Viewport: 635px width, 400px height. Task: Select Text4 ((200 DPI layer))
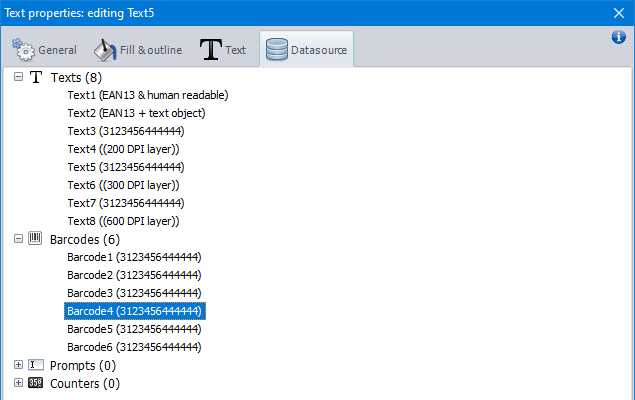[124, 149]
